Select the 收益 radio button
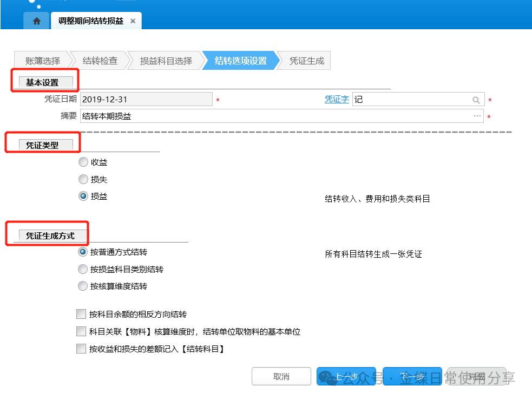This screenshot has height=399, width=532. tap(83, 162)
